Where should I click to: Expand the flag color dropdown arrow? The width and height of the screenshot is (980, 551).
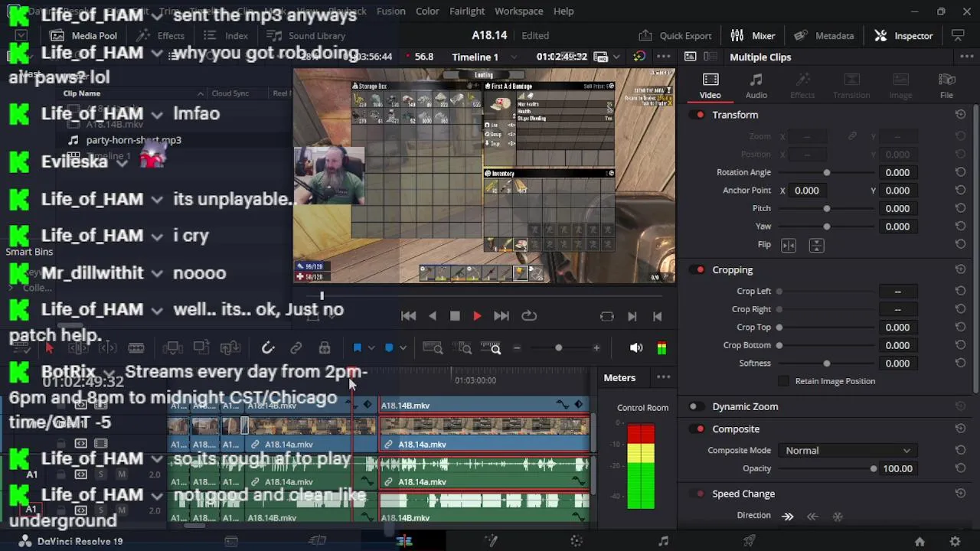371,348
